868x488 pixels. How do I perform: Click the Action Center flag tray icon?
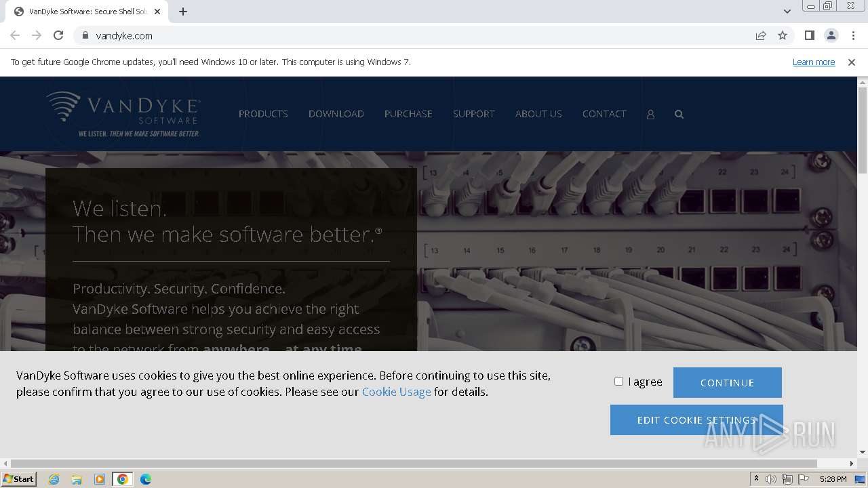[804, 479]
